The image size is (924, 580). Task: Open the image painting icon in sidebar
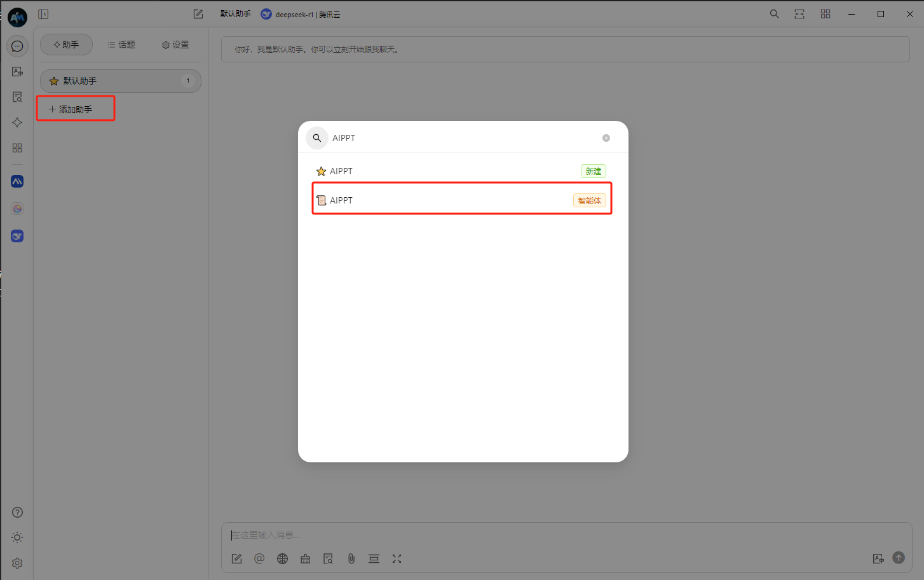coord(17,72)
